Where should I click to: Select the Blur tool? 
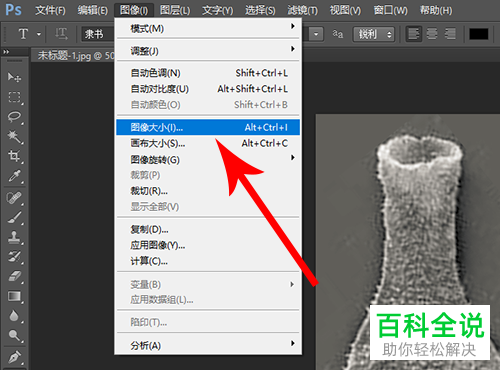(14, 316)
